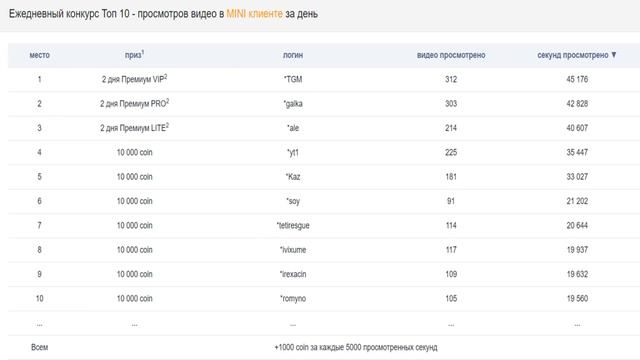640x360 pixels.
Task: Open the MINI клиенте link in the heading
Action: 254,14
